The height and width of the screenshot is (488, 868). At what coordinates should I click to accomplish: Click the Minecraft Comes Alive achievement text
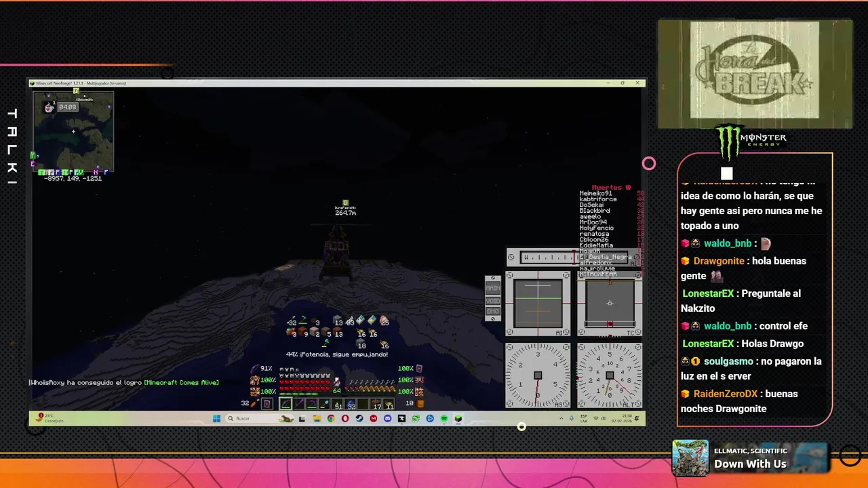click(x=181, y=383)
